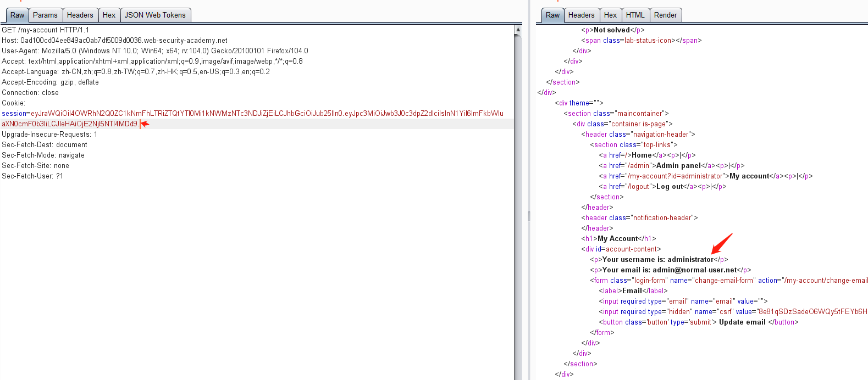Open the response Hex tab
This screenshot has height=380, width=868.
point(610,15)
